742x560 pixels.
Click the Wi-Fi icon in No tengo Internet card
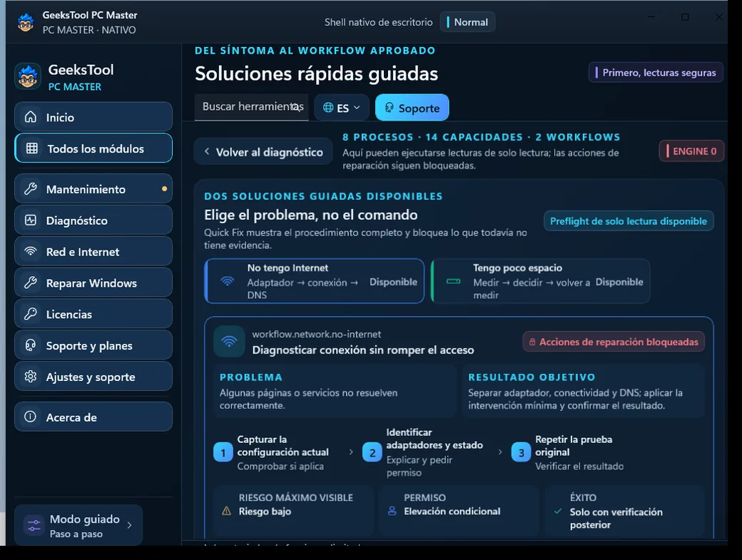(x=228, y=281)
